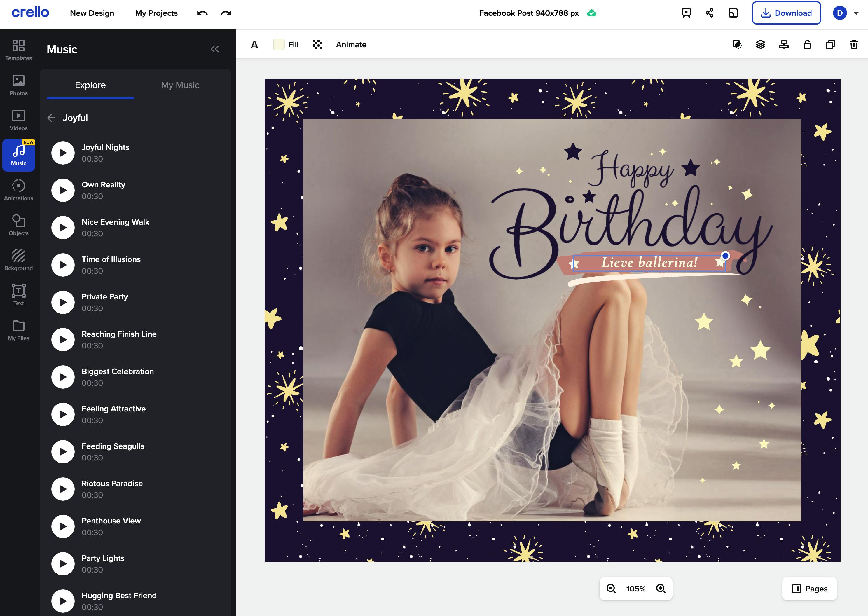Open the Pages button
The height and width of the screenshot is (616, 868).
pyautogui.click(x=809, y=588)
